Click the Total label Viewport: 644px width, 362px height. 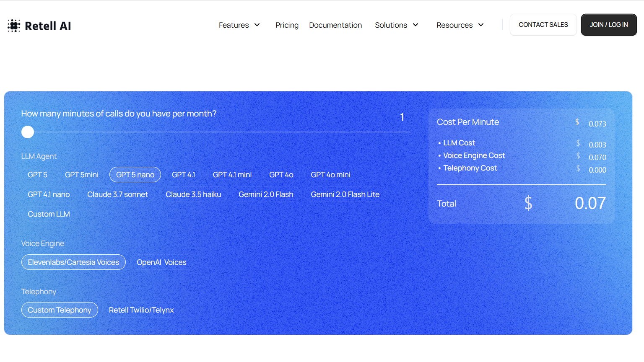(447, 204)
